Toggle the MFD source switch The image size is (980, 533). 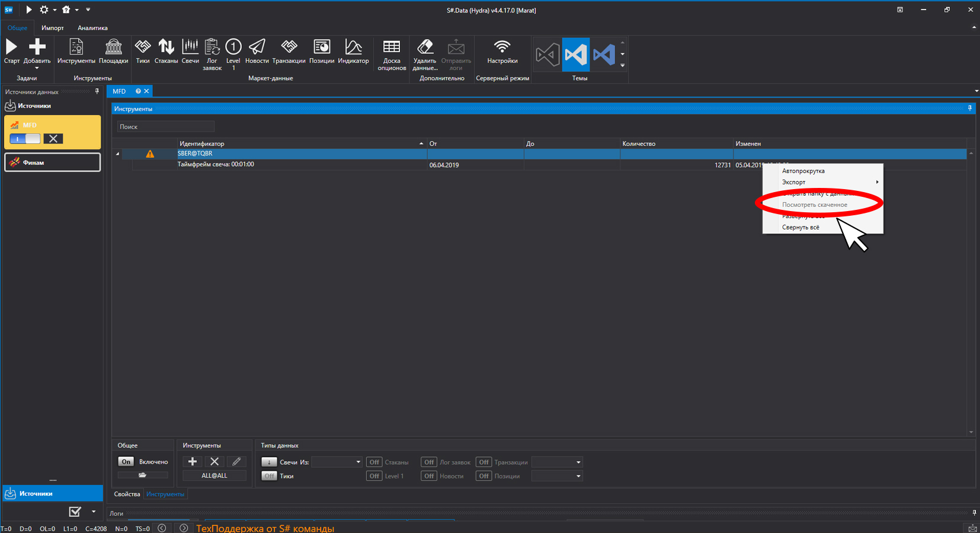pyautogui.click(x=25, y=139)
